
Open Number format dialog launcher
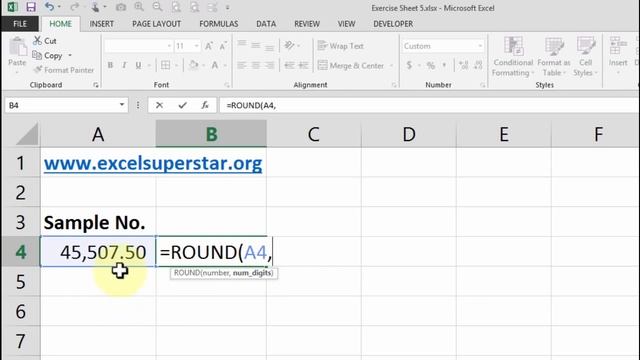pyautogui.click(x=482, y=85)
